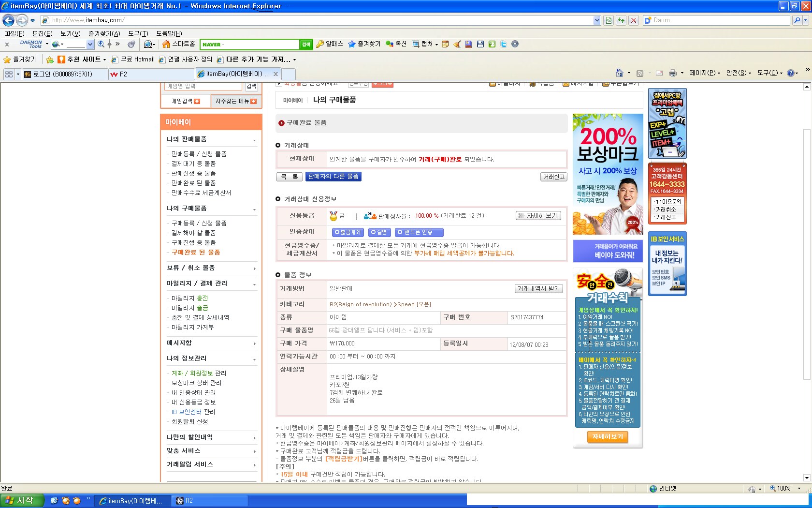Open the 페이지(P) dropdown menu
This screenshot has width=812, height=508.
[705, 73]
